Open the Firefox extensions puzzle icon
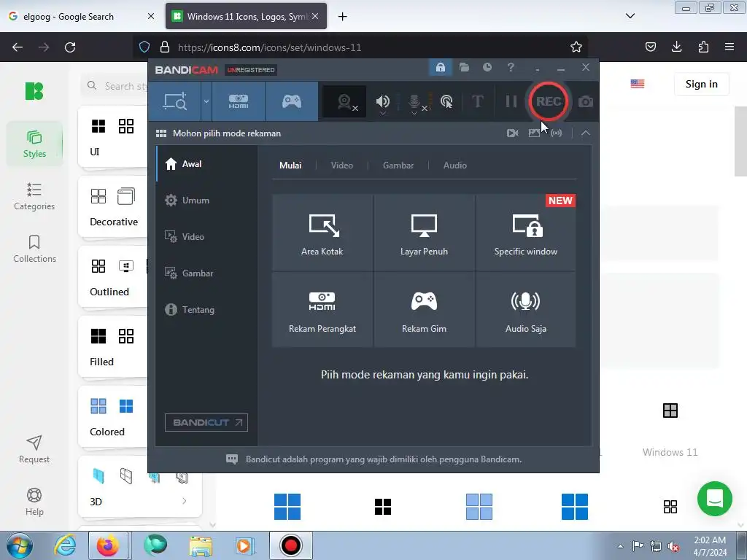The height and width of the screenshot is (560, 747). tap(703, 47)
